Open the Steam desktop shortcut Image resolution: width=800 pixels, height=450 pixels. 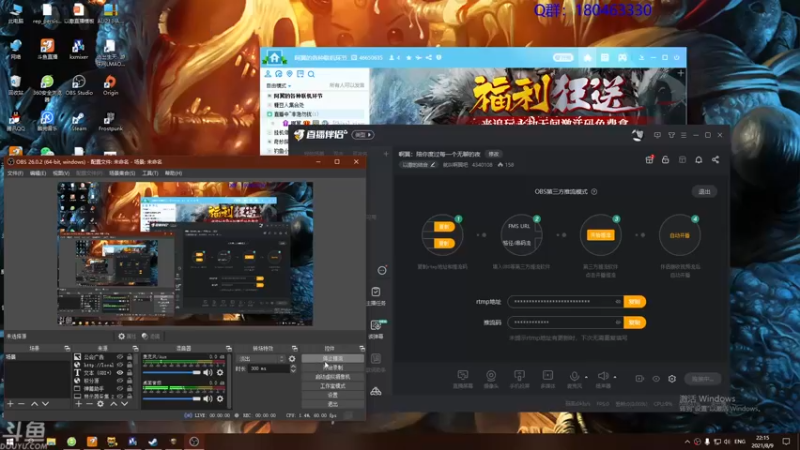[x=79, y=121]
